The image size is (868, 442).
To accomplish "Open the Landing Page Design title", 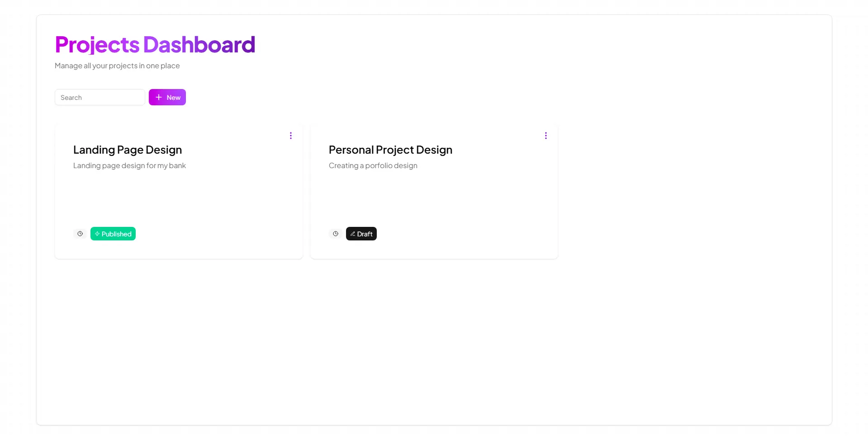I will tap(128, 150).
